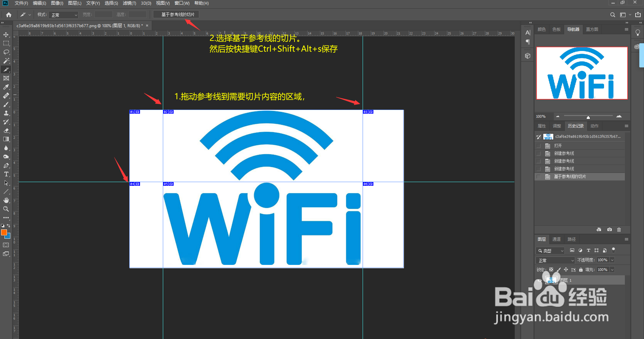
Task: Click the share icon in the top right
Action: [x=638, y=14]
